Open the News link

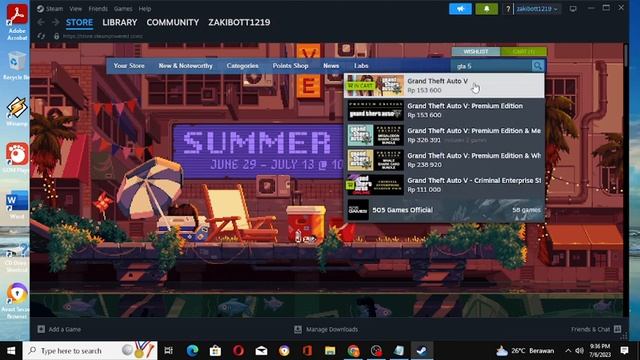coord(331,66)
